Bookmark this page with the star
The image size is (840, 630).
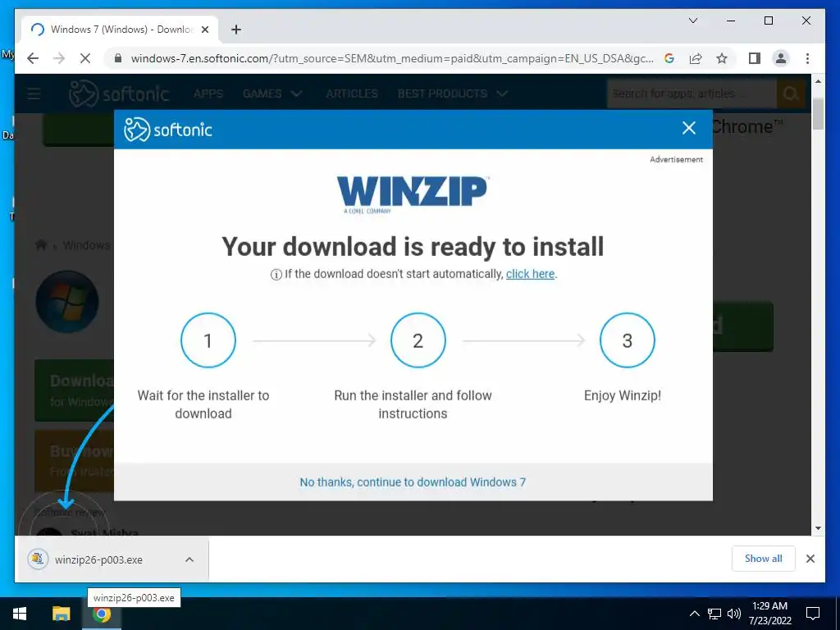[722, 58]
